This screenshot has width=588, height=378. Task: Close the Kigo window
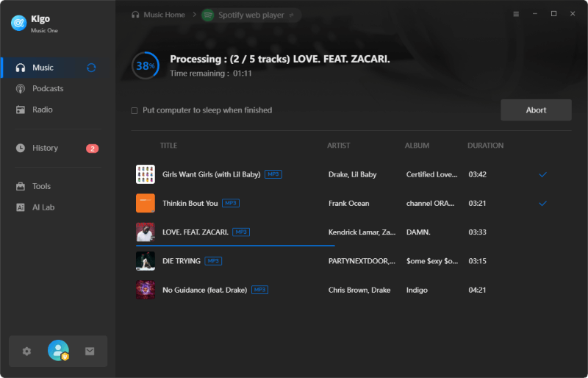[x=573, y=14]
